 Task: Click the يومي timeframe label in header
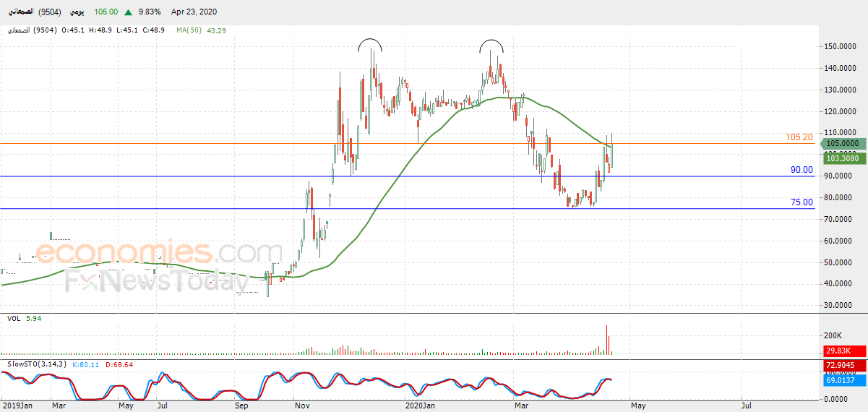coord(77,12)
